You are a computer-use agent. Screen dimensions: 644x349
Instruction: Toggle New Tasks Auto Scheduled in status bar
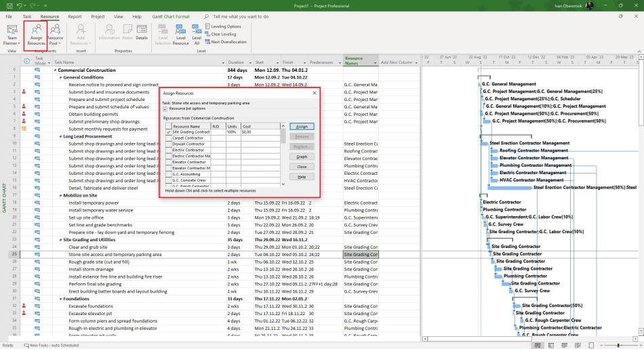(x=52, y=346)
